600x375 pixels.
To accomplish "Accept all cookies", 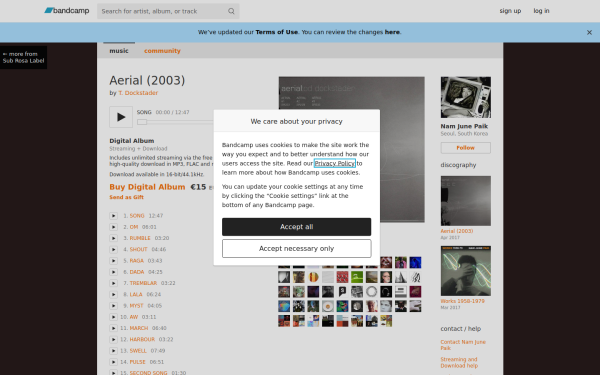I will [297, 227].
